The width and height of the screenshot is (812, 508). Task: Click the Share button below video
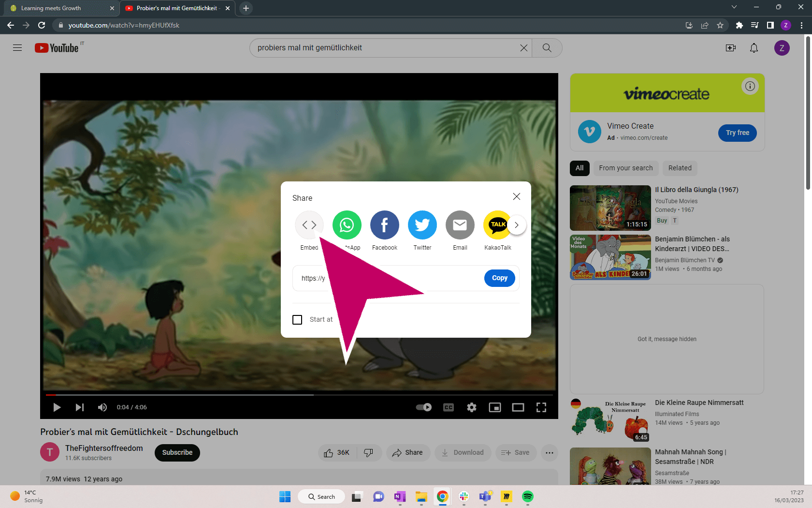coord(408,452)
